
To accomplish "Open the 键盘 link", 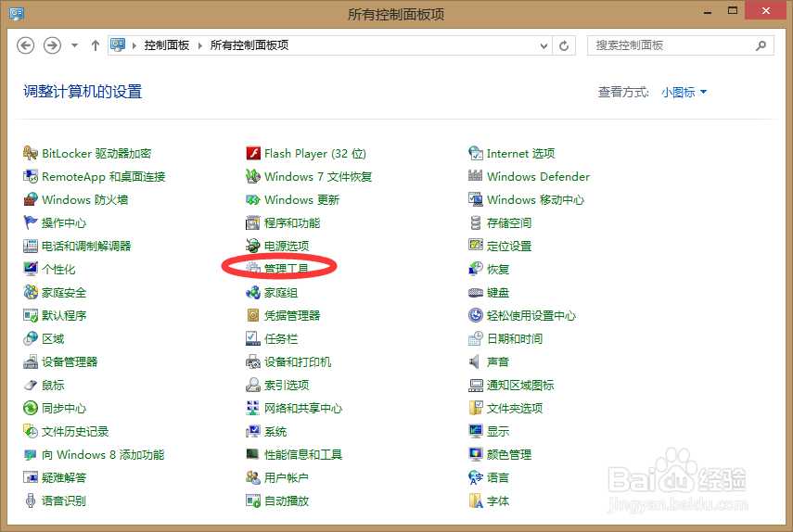I will [498, 292].
